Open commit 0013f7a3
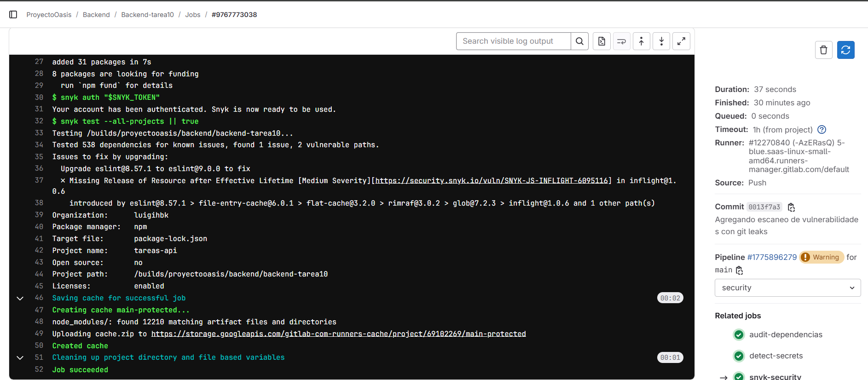The image size is (868, 380). tap(764, 207)
